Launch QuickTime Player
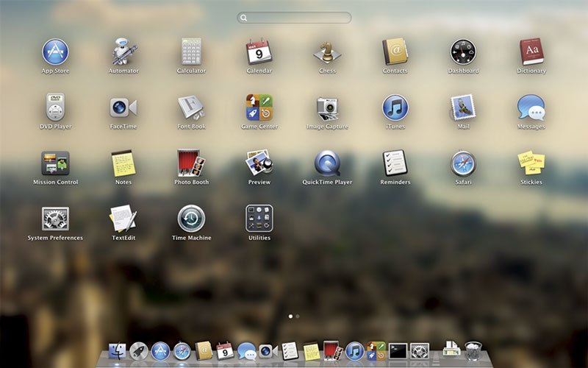 coord(327,163)
